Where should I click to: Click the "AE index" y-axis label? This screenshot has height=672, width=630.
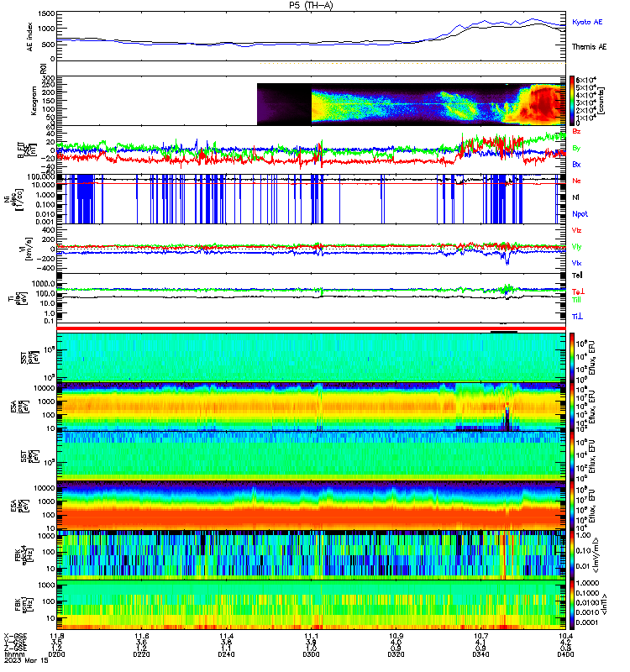29,36
